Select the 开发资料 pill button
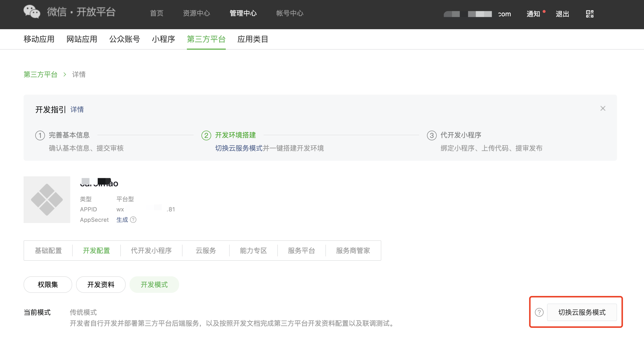 pyautogui.click(x=101, y=284)
